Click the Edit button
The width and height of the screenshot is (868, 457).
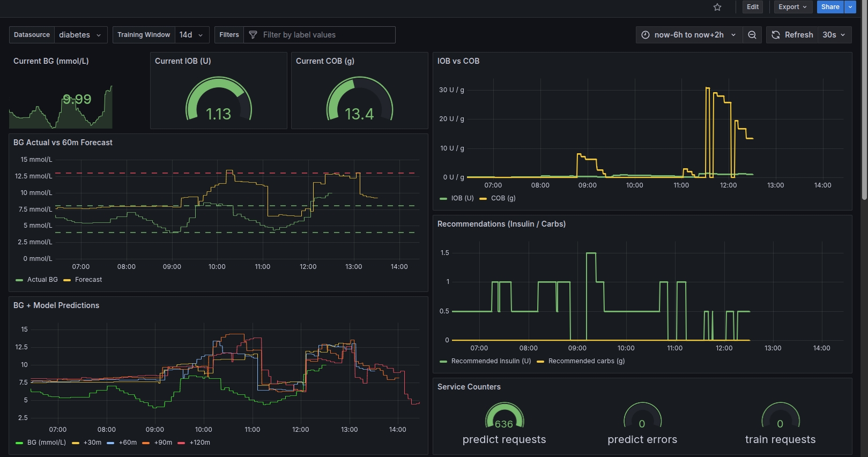pyautogui.click(x=753, y=7)
